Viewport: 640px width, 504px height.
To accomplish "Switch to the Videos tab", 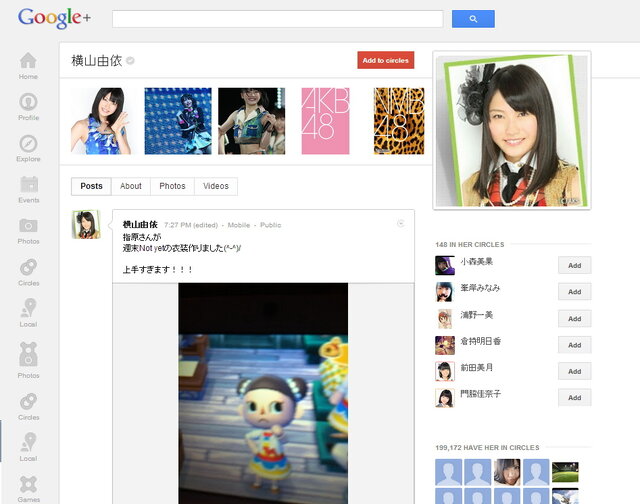I will click(215, 186).
